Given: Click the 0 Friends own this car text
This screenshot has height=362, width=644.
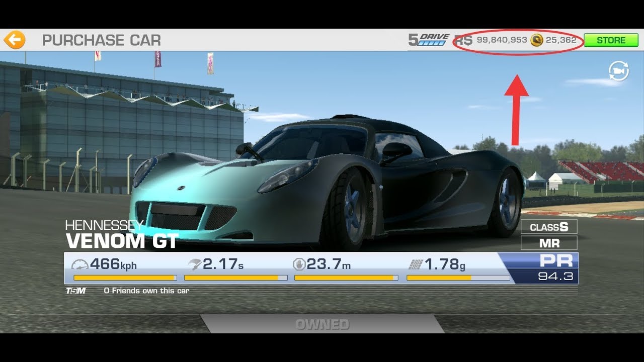Looking at the screenshot, I should click(146, 291).
